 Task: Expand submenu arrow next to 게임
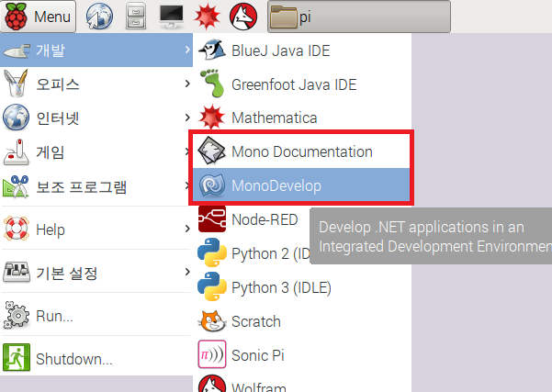coord(187,151)
